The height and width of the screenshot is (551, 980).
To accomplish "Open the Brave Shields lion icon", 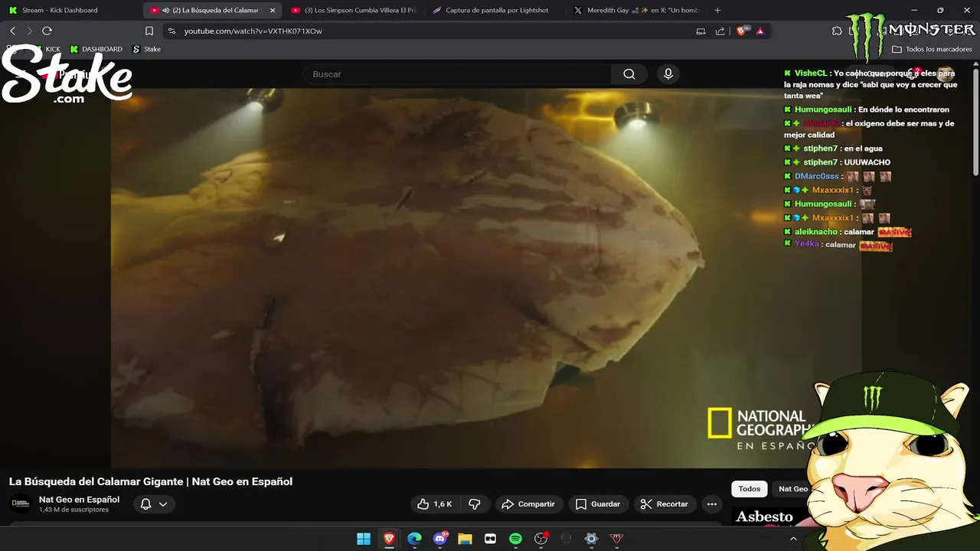I will pos(741,31).
